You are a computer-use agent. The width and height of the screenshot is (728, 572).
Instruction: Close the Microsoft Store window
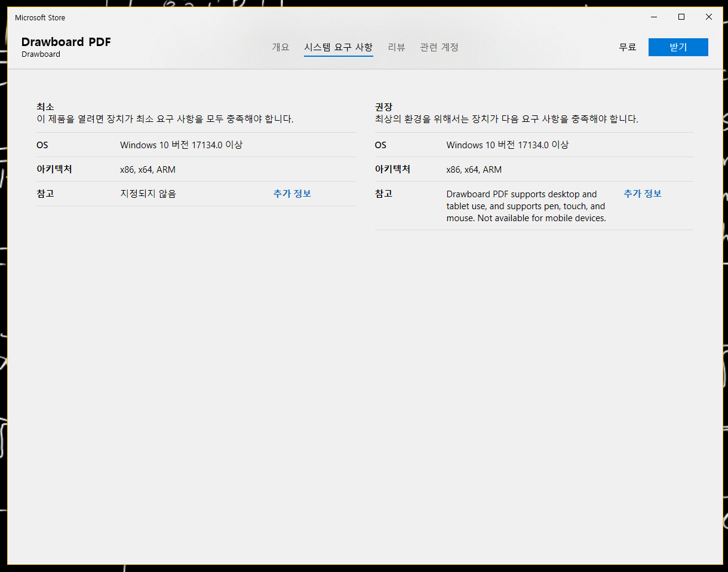click(x=709, y=17)
